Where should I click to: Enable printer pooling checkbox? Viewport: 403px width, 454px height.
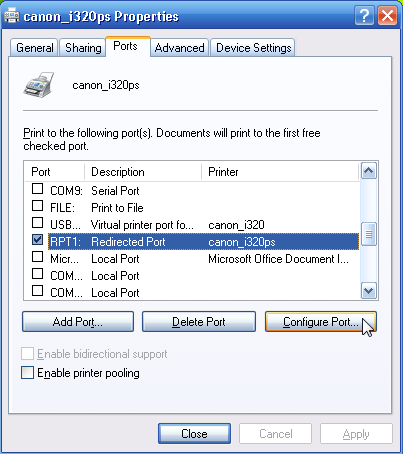click(x=27, y=373)
